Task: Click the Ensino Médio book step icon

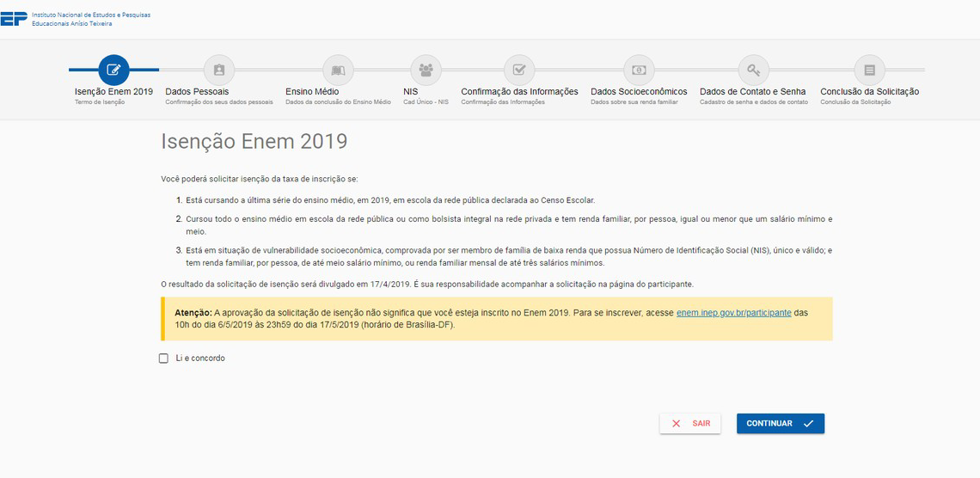Action: pyautogui.click(x=338, y=70)
